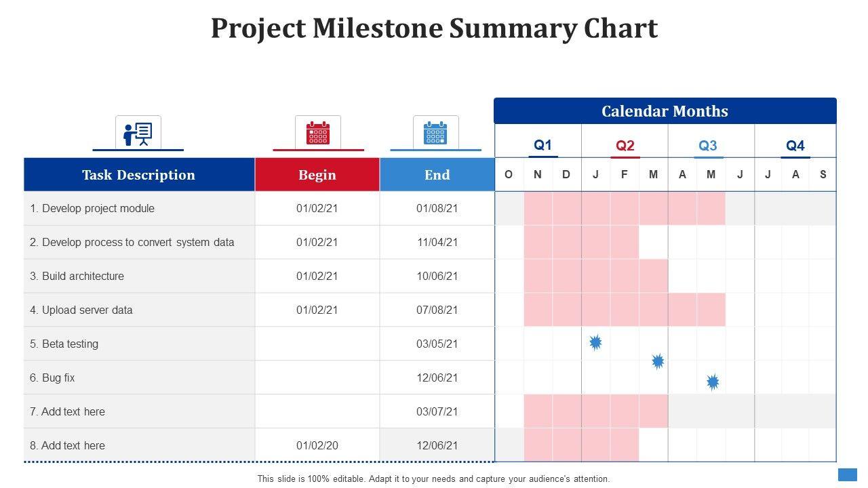
Task: Click the Task Description column header
Action: click(x=139, y=175)
